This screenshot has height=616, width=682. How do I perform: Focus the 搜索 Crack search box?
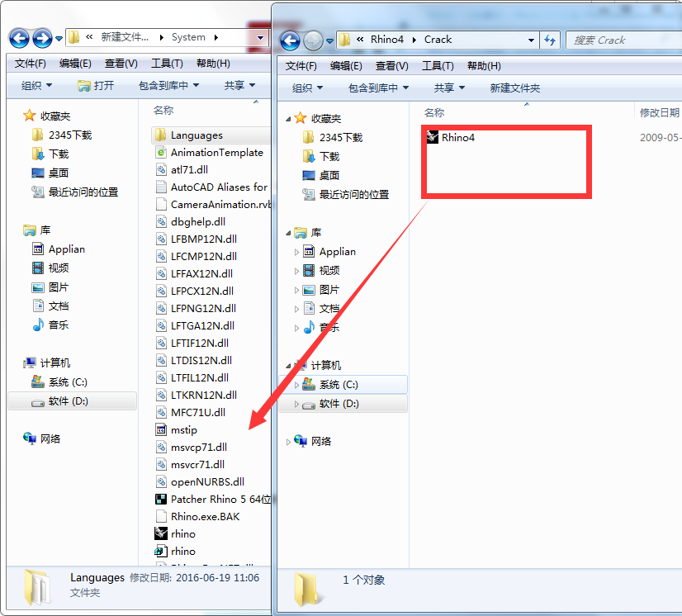624,40
